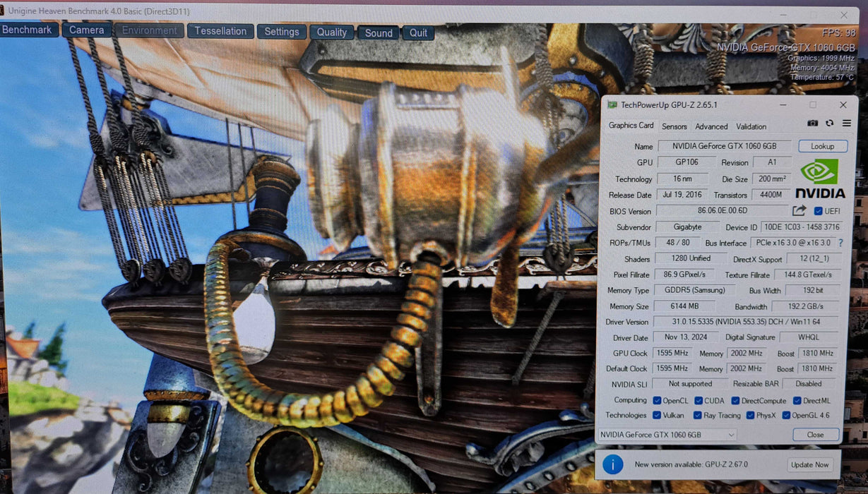Viewport: 868px width, 494px height.
Task: Click the GPU-Z refresh icon
Action: coord(829,123)
